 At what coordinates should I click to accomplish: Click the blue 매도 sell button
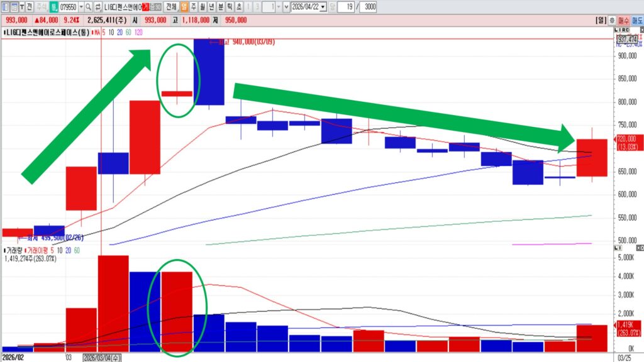[x=637, y=20]
